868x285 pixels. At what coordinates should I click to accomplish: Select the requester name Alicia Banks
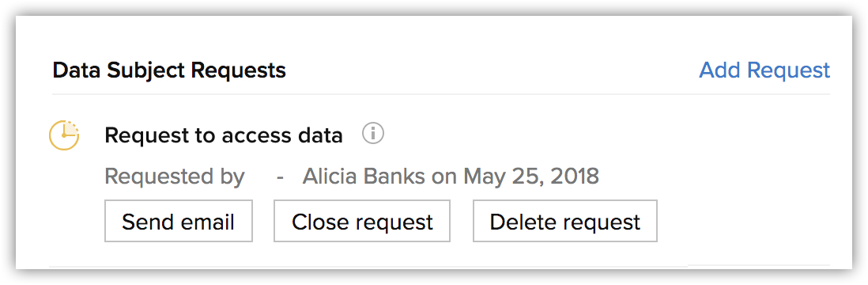tap(364, 177)
